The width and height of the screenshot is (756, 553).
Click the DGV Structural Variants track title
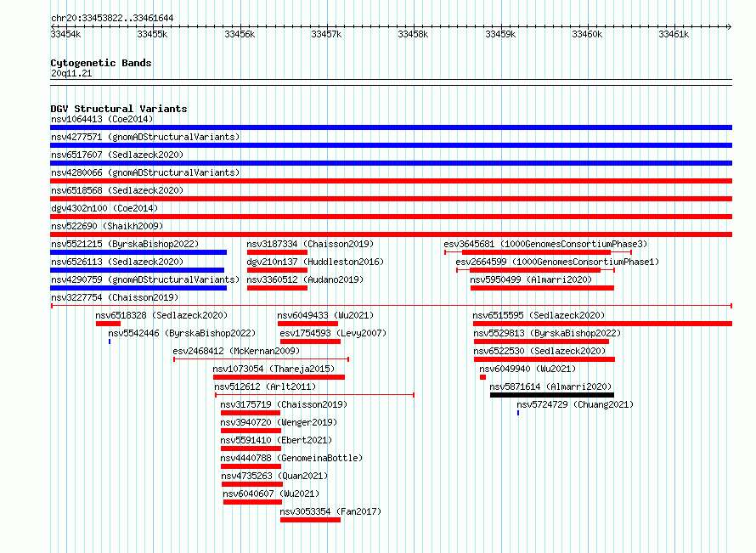[119, 109]
